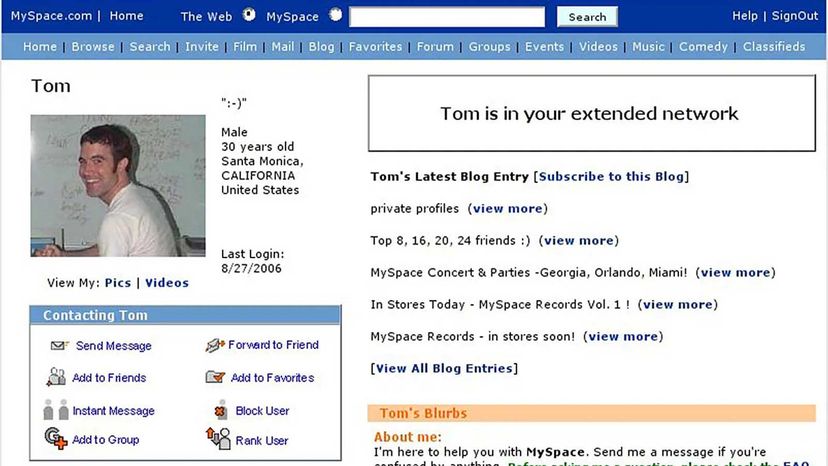Click the 'Tom is in your extended network' box
The image size is (828, 466).
(x=591, y=113)
